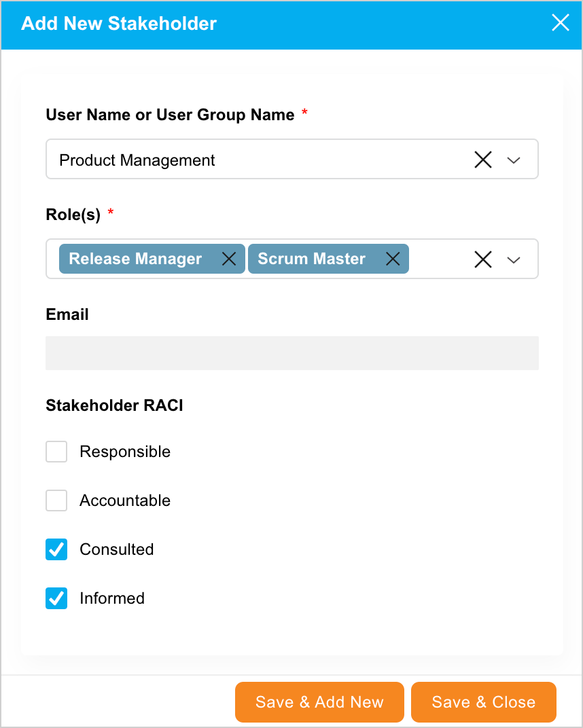Click empty space in the Role(s) field
Viewport: 583px width, 728px height.
tap(438, 259)
